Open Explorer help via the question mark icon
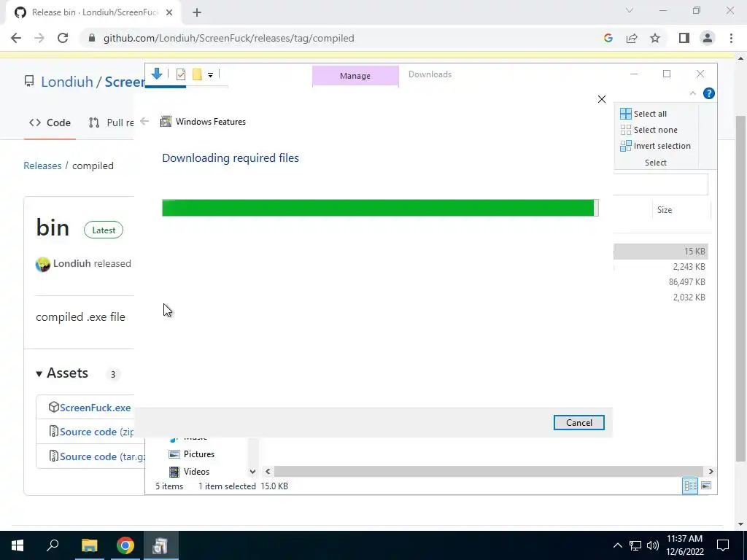 coord(709,93)
